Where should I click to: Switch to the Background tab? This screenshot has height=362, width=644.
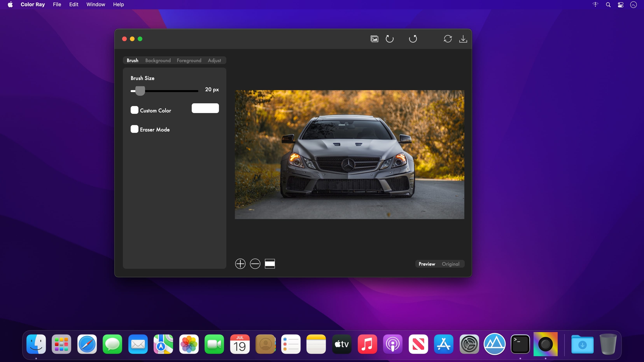[x=158, y=60]
